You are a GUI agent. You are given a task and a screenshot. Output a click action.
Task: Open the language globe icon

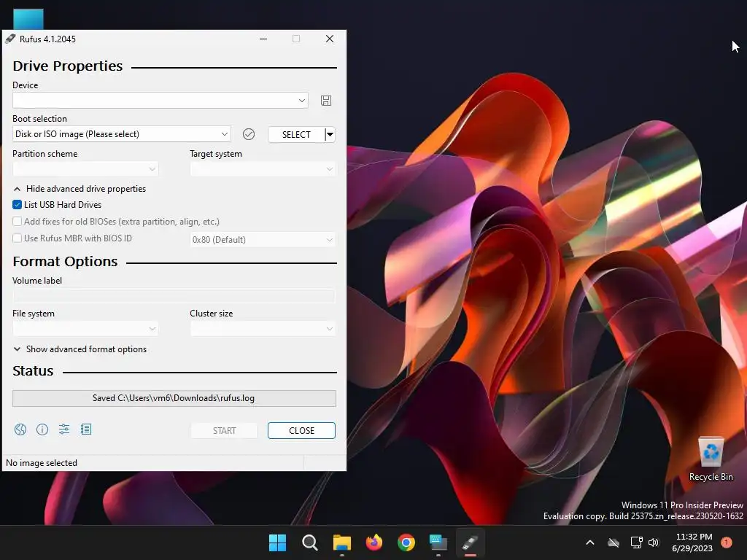(x=20, y=429)
